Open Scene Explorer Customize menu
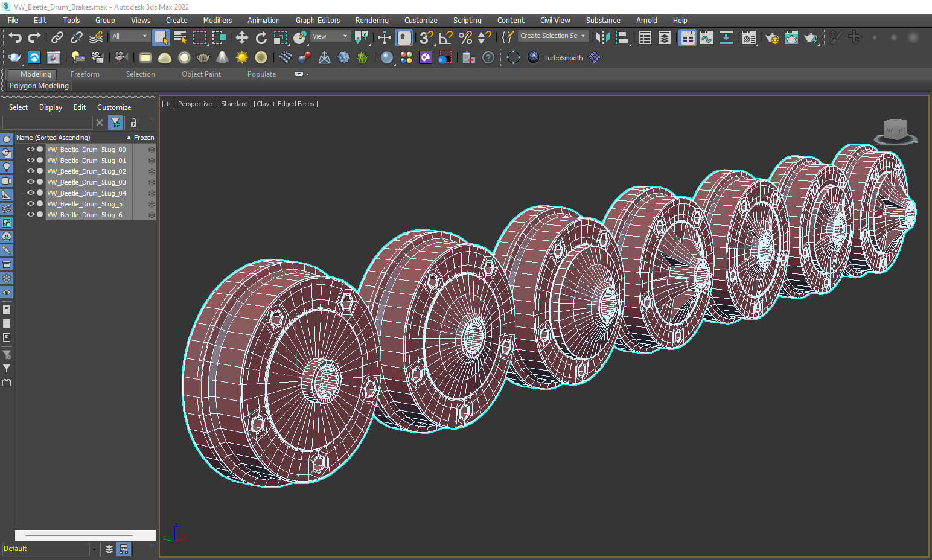 (x=114, y=107)
